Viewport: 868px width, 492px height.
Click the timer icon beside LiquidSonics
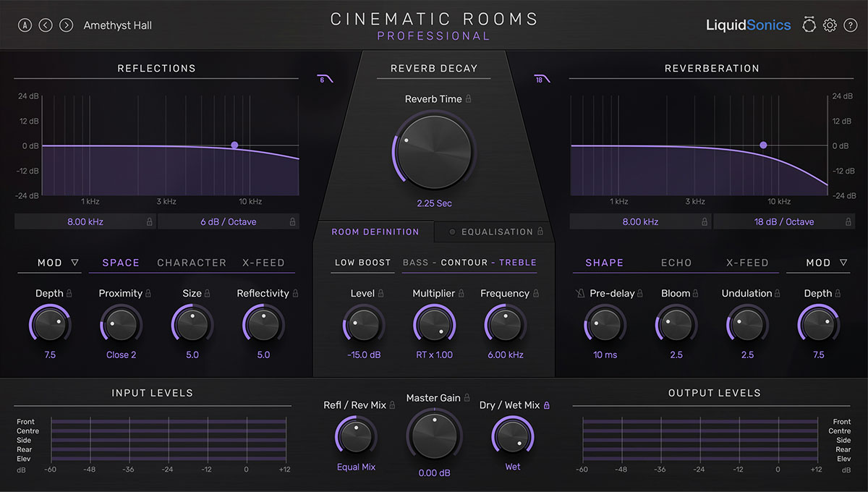point(809,25)
